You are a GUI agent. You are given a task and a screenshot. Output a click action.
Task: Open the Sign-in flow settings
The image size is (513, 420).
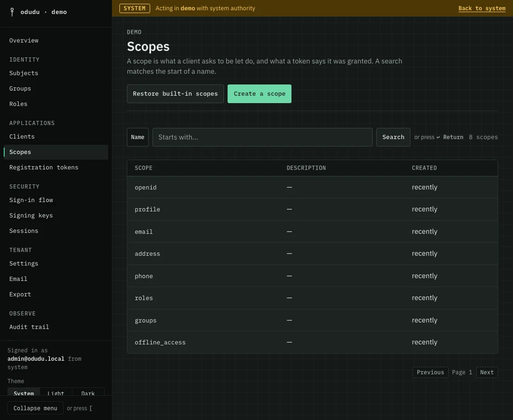[x=56, y=200]
